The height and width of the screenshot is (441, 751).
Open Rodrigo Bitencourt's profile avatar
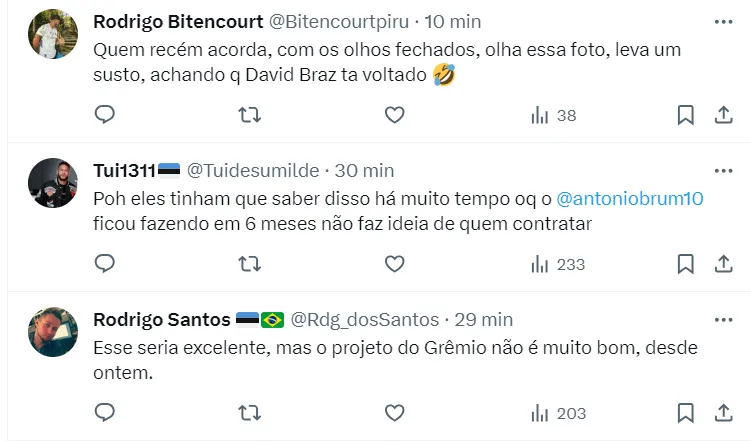[x=53, y=35]
